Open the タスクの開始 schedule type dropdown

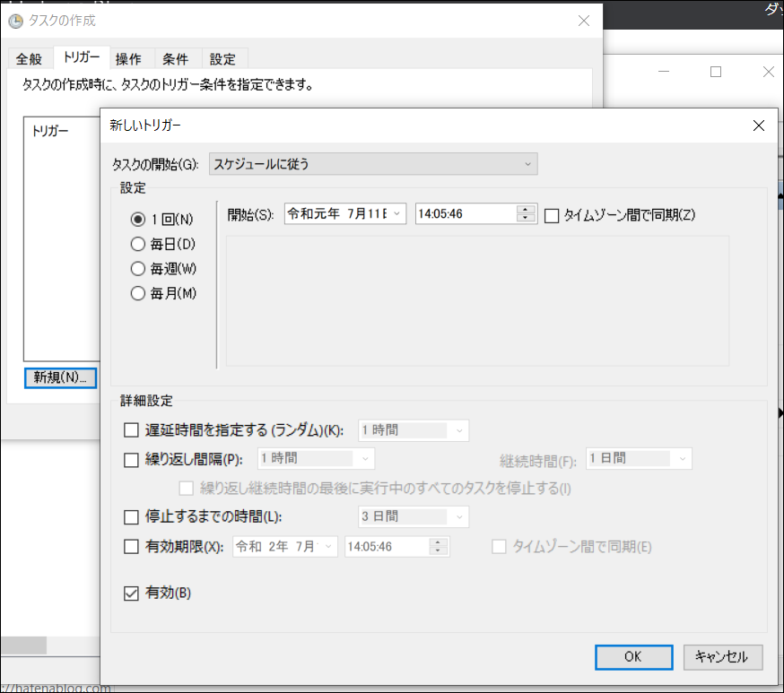click(527, 164)
